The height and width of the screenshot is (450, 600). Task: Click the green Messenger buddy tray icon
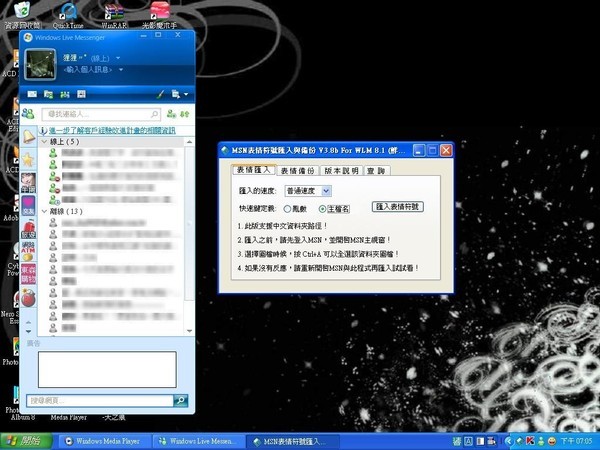tap(541, 441)
